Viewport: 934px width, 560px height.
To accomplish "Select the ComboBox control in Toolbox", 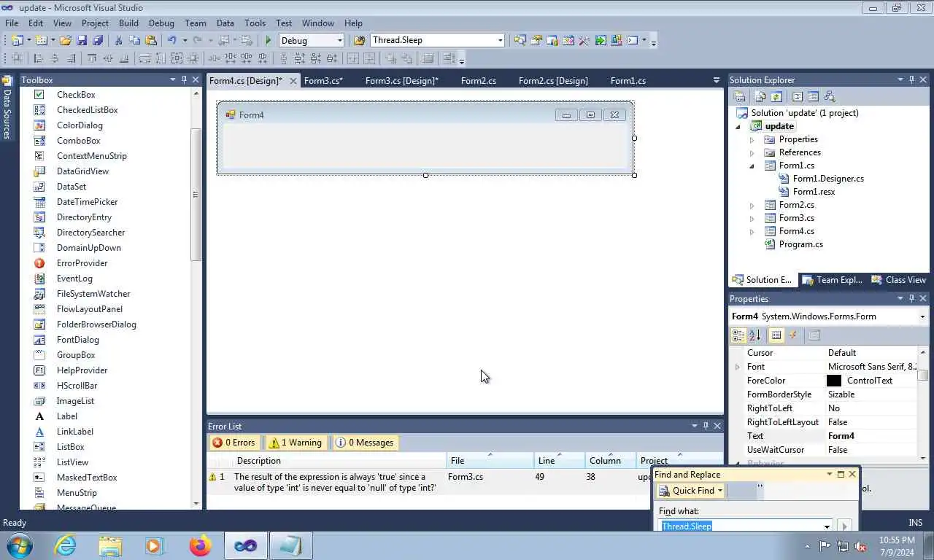I will [78, 141].
